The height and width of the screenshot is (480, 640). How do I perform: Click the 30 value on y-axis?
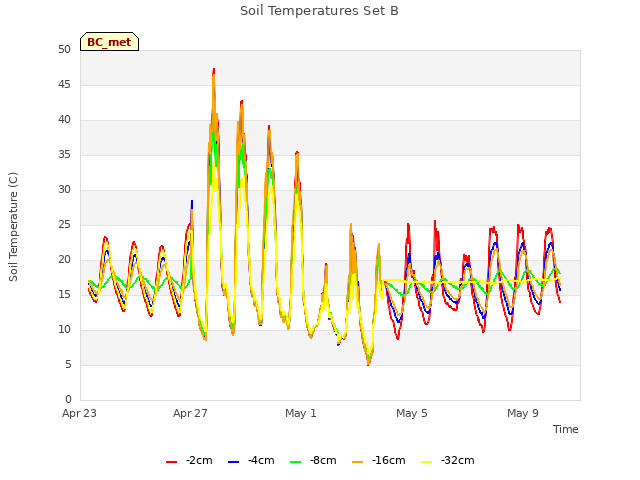[x=64, y=189]
